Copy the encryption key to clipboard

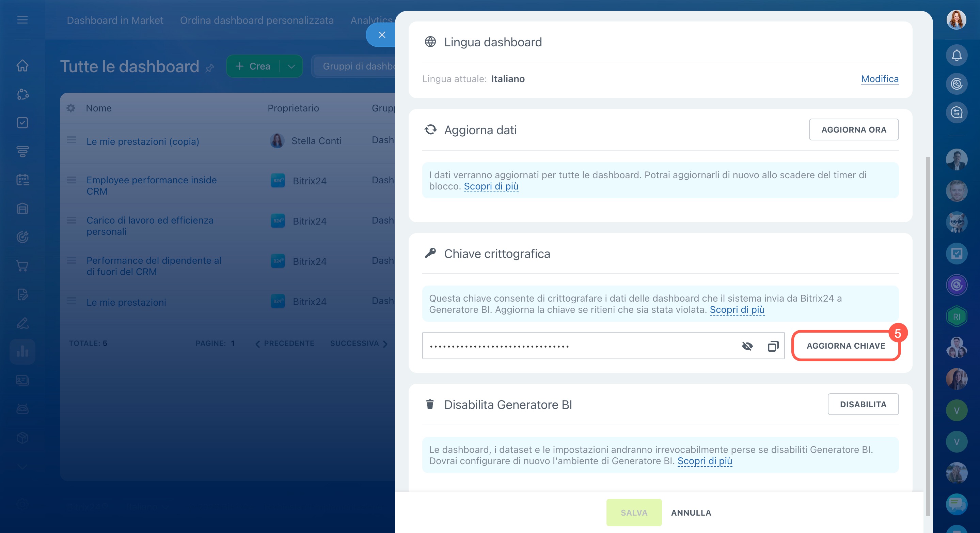(x=773, y=346)
